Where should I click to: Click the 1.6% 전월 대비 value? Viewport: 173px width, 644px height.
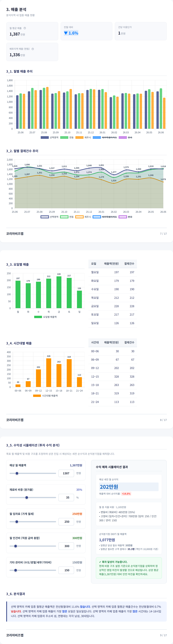coord(71,33)
